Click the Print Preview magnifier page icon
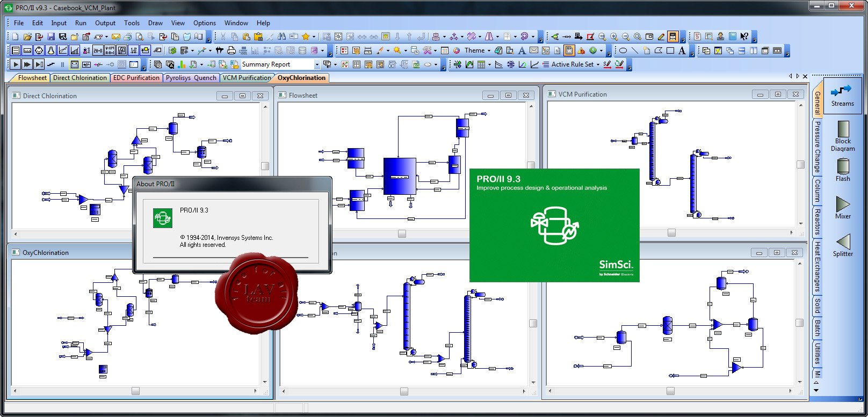Screen dimensions: 868x417 (x=139, y=36)
